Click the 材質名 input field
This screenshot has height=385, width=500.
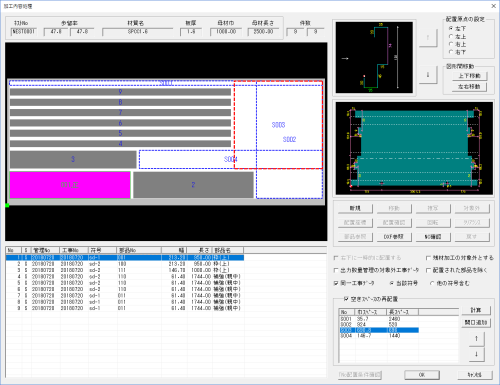[x=138, y=32]
